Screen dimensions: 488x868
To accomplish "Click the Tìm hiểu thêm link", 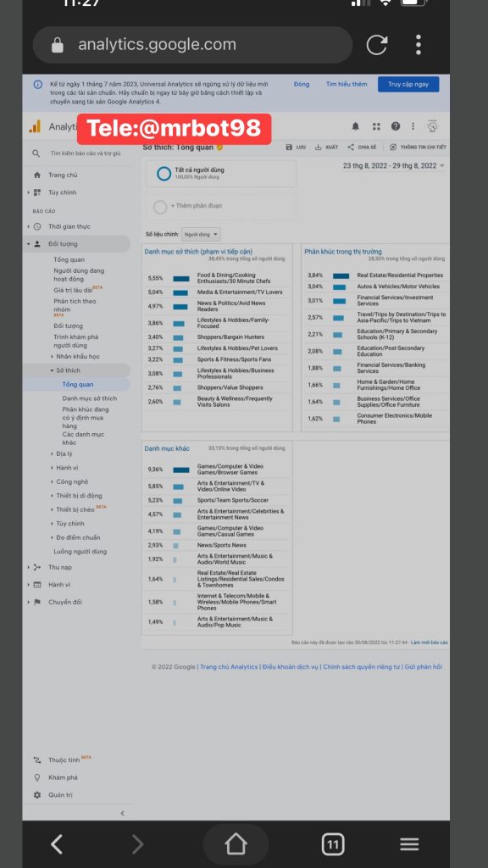I will 347,84.
